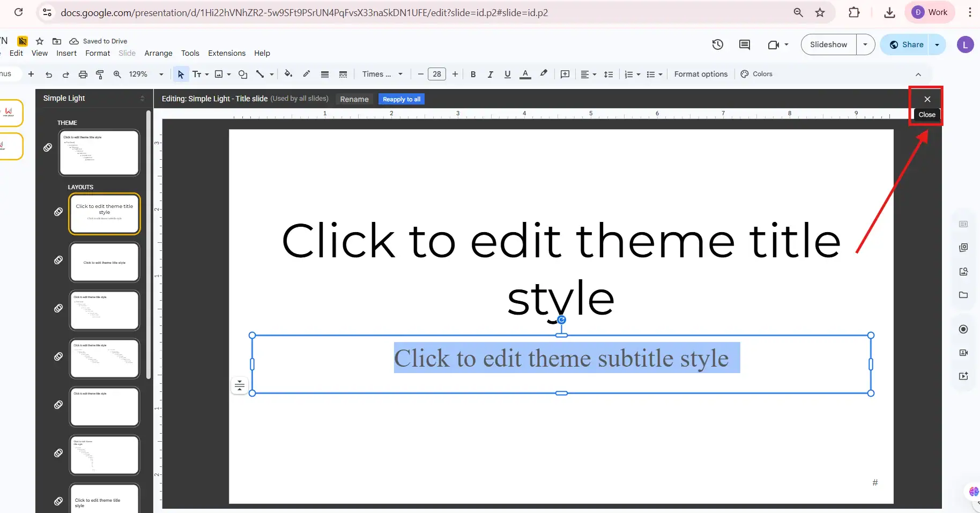Image resolution: width=980 pixels, height=513 pixels.
Task: Open the text color picker
Action: pyautogui.click(x=525, y=75)
